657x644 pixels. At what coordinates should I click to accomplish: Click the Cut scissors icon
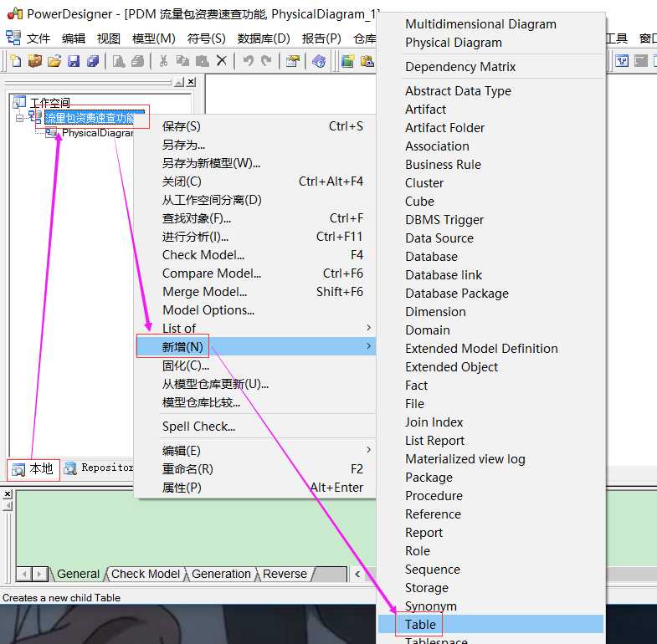tap(163, 61)
